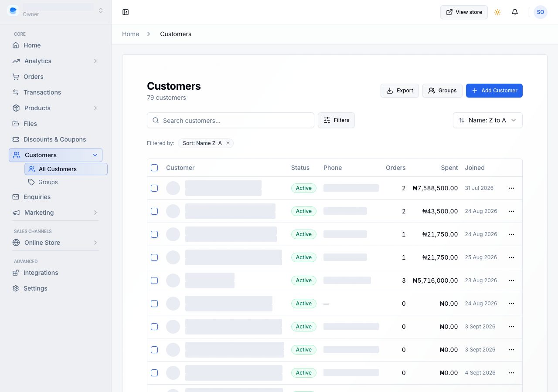This screenshot has height=392, width=558.
Task: Click the Spent column header
Action: [449, 168]
